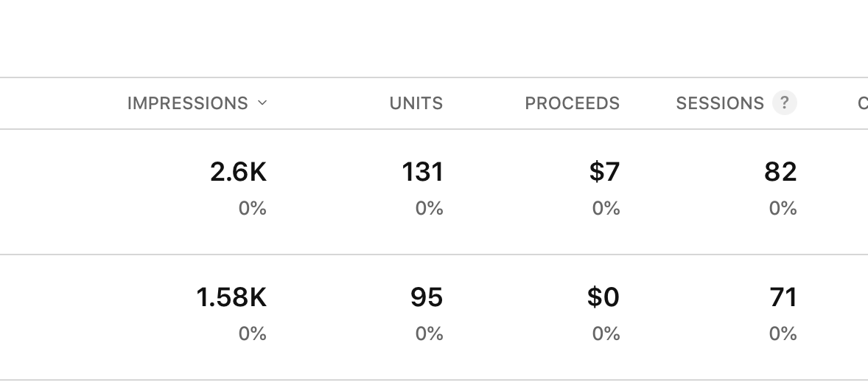Viewport: 868px width, 391px height.
Task: Select the 2.6K impressions value
Action: [239, 172]
